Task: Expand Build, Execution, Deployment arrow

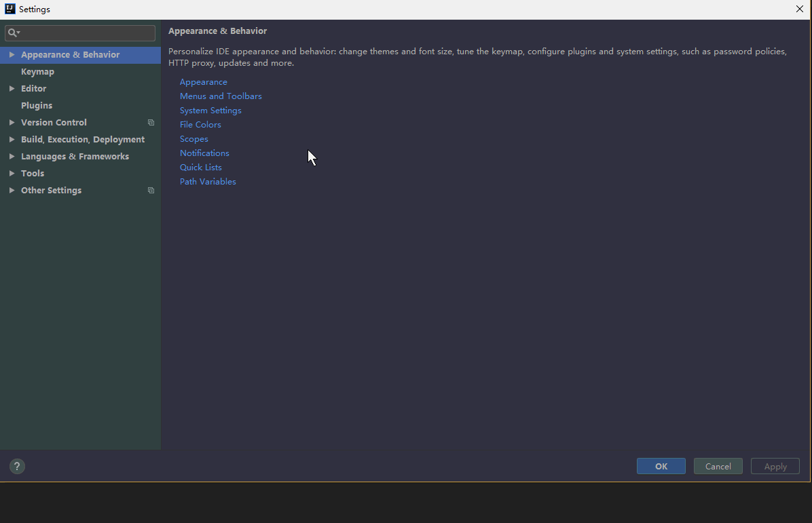Action: pyautogui.click(x=12, y=140)
